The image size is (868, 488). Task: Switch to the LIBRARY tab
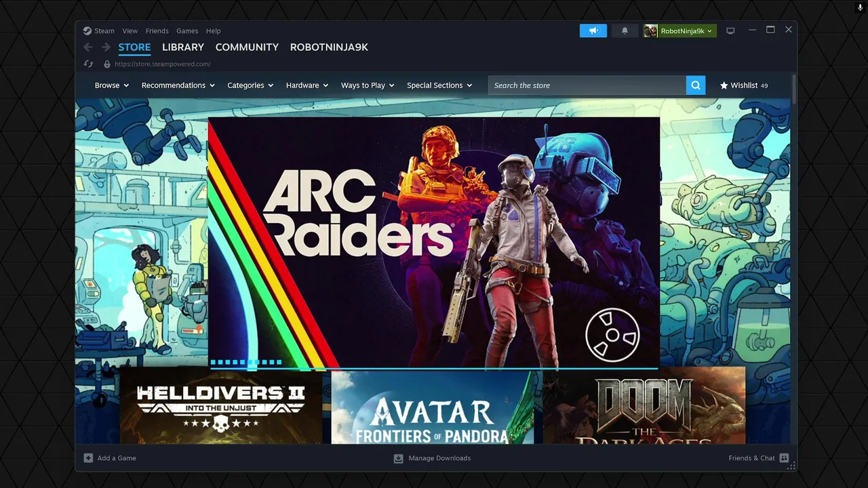(x=183, y=47)
